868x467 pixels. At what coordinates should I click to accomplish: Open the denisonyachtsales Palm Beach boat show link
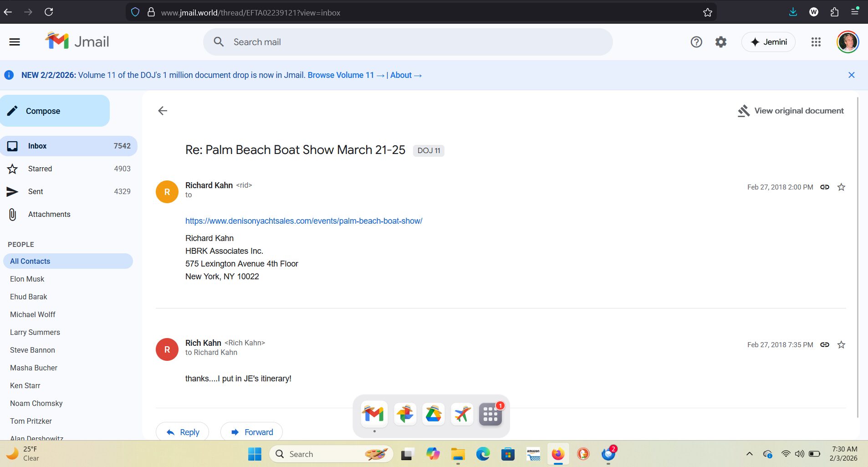tap(303, 221)
